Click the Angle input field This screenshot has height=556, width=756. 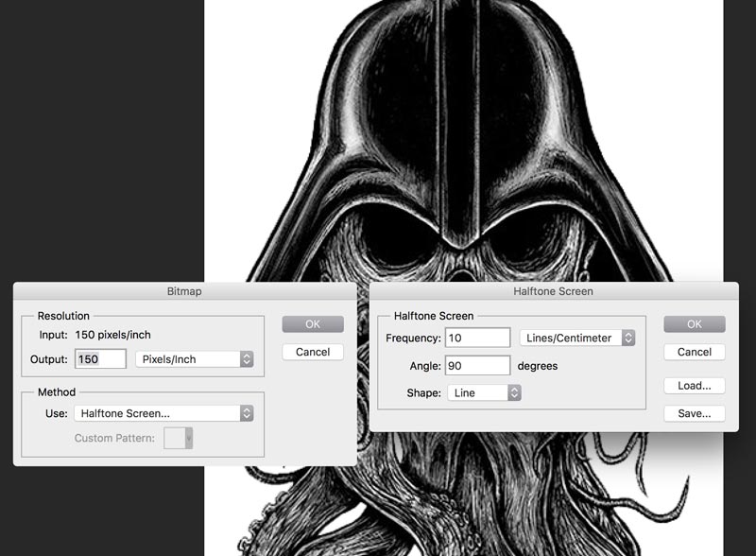click(477, 366)
